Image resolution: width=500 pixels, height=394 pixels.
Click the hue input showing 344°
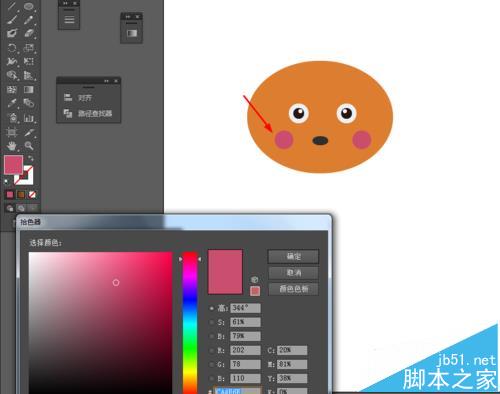245,308
